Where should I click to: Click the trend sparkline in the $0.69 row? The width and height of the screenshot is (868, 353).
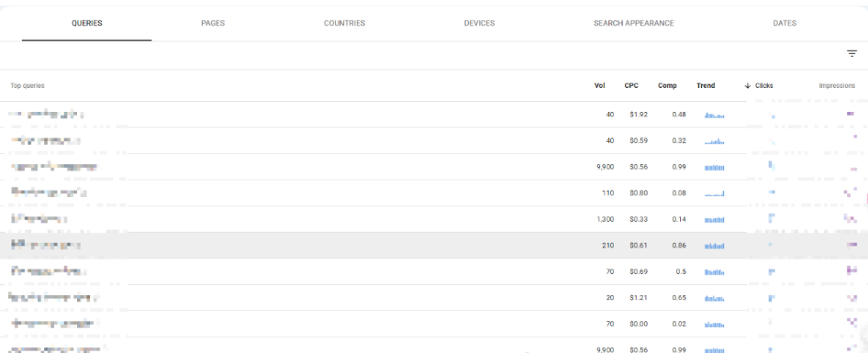point(714,271)
